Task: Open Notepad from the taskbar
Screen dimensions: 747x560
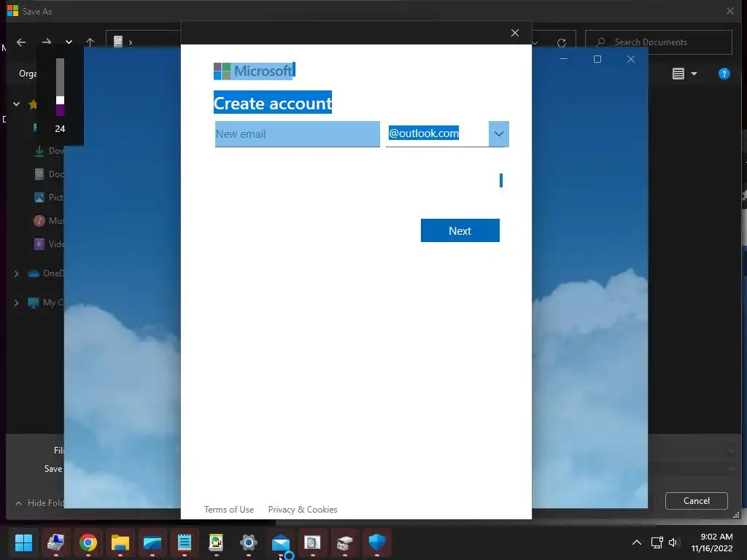Action: point(185,542)
